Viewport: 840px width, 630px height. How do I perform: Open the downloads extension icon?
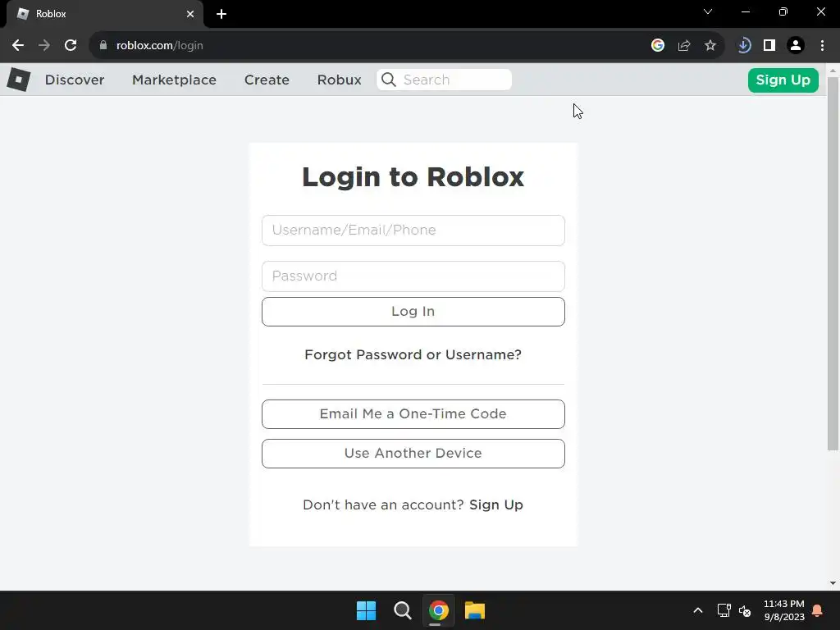[x=743, y=46]
